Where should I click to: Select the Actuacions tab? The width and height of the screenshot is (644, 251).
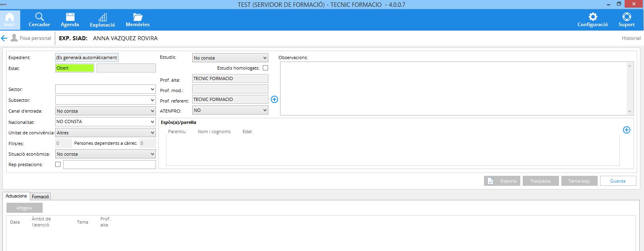pyautogui.click(x=16, y=196)
